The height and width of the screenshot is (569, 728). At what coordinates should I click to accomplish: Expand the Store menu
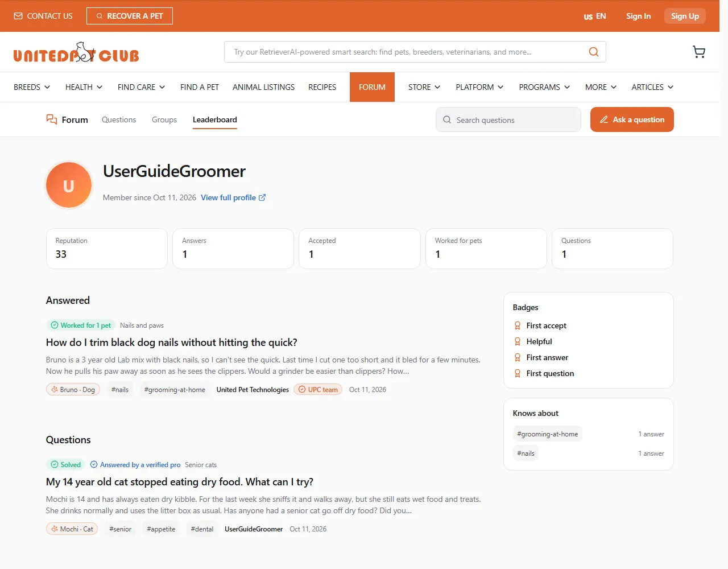(x=424, y=87)
